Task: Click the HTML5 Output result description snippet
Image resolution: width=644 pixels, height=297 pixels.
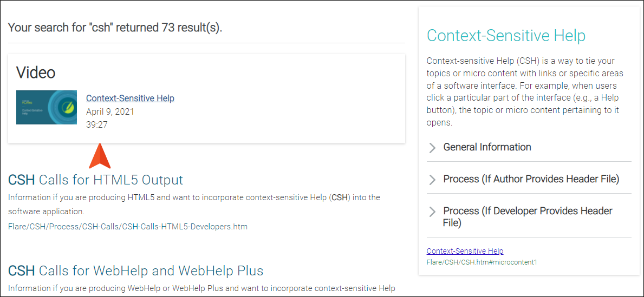Action: point(194,204)
